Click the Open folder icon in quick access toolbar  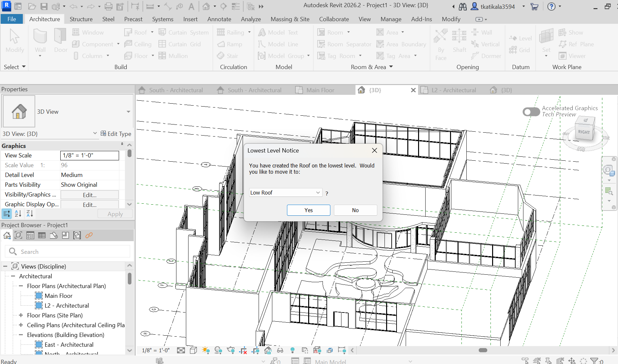[x=32, y=7]
